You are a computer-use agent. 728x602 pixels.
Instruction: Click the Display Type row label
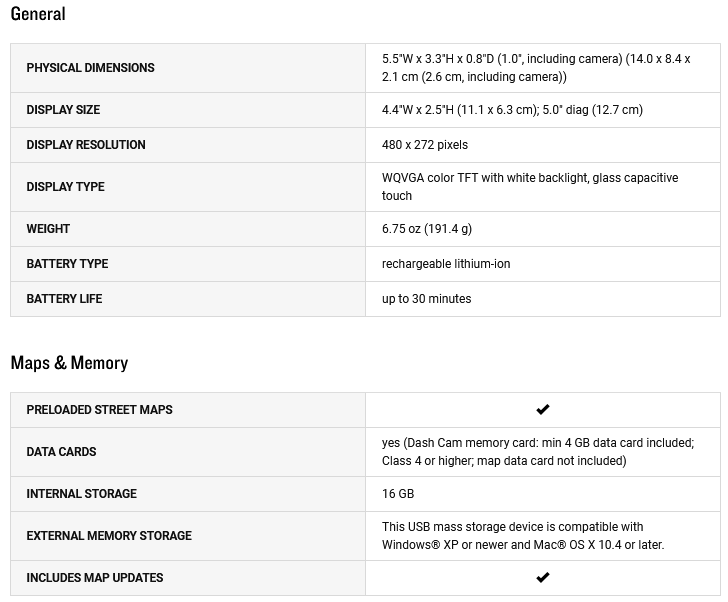pos(65,187)
